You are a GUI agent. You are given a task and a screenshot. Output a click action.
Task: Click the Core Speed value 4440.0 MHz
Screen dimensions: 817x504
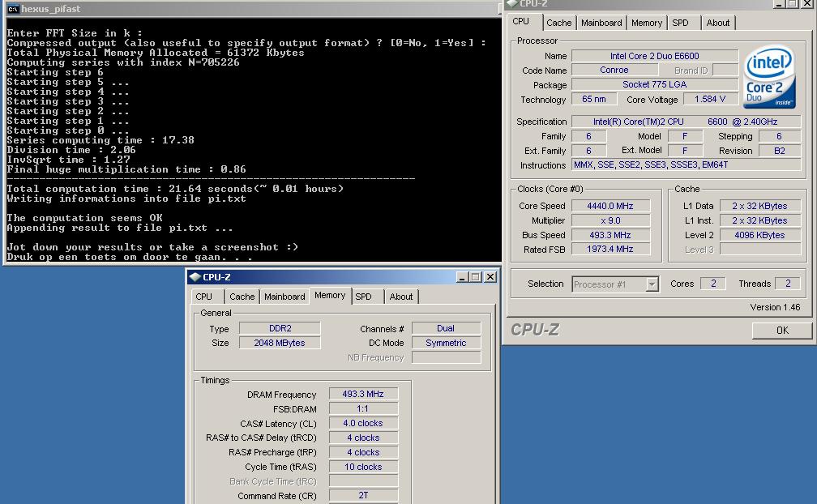click(x=610, y=206)
